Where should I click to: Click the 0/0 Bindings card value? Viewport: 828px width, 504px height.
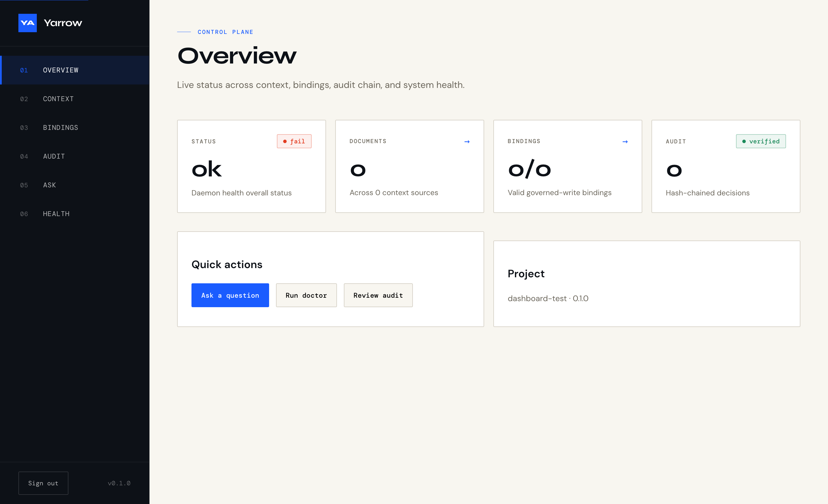[529, 169]
